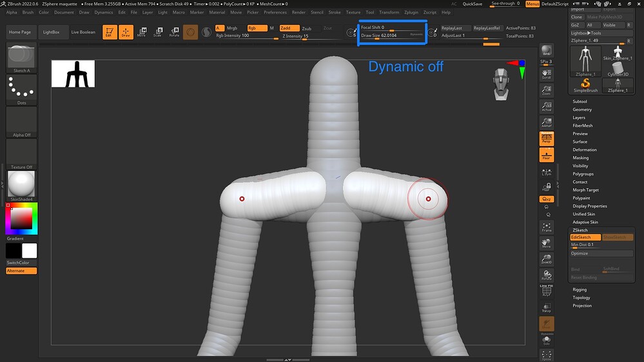Image resolution: width=644 pixels, height=362 pixels.
Task: Open the Sketch A brush thumbnail
Action: point(21,58)
